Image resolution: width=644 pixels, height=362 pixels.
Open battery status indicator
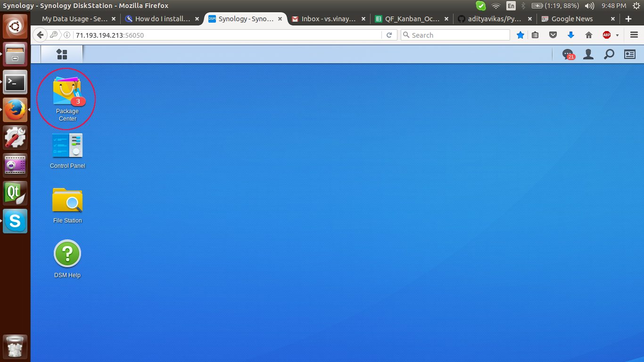click(x=555, y=6)
